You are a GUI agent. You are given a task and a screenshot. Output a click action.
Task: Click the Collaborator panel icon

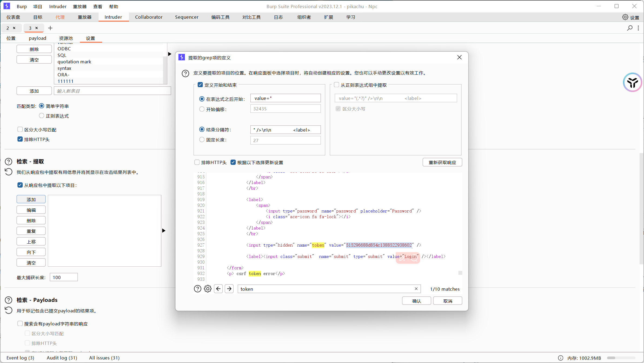(148, 17)
